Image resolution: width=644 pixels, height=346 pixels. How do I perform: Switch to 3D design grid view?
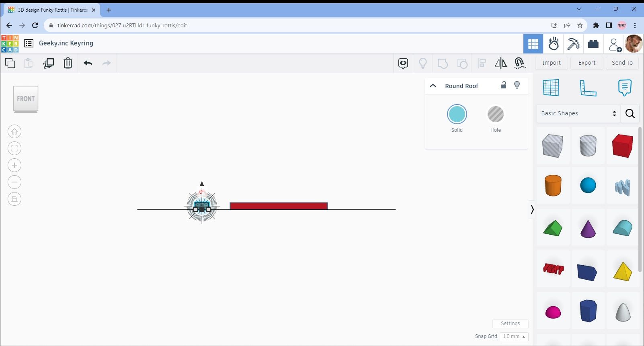[x=533, y=44]
